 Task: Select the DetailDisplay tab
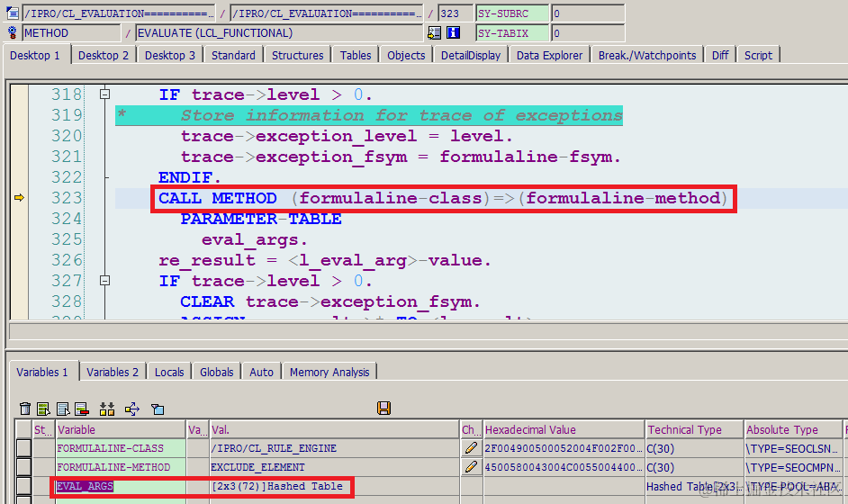pyautogui.click(x=471, y=55)
